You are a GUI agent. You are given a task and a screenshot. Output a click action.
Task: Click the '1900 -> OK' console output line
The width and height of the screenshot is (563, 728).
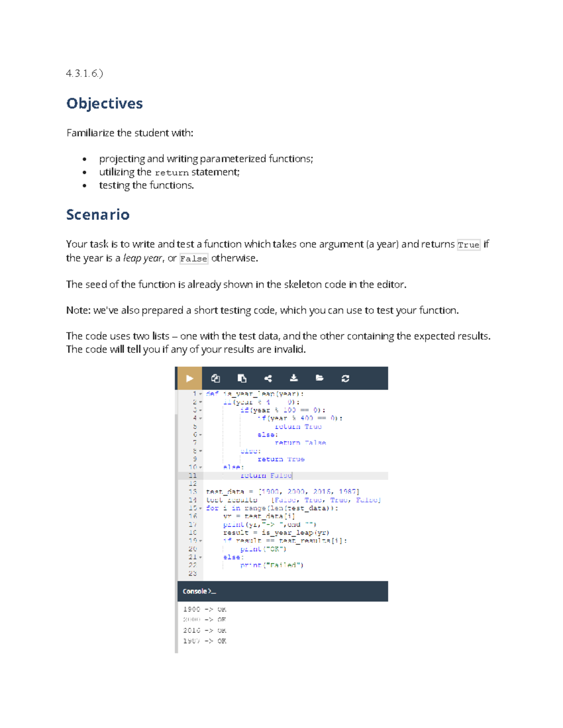pyautogui.click(x=205, y=609)
